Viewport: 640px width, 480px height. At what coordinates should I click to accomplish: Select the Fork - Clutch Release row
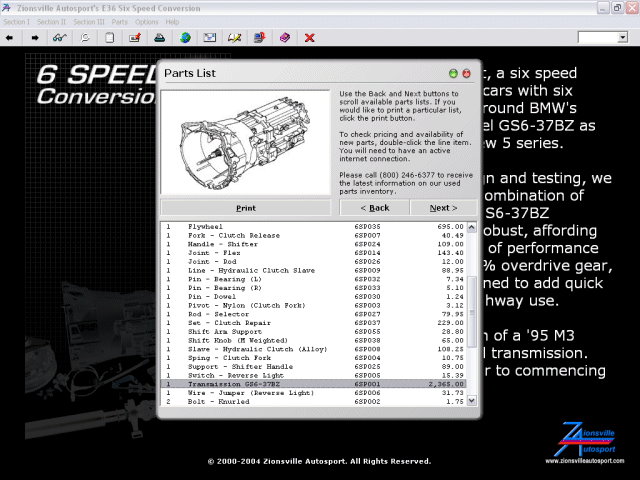(313, 236)
